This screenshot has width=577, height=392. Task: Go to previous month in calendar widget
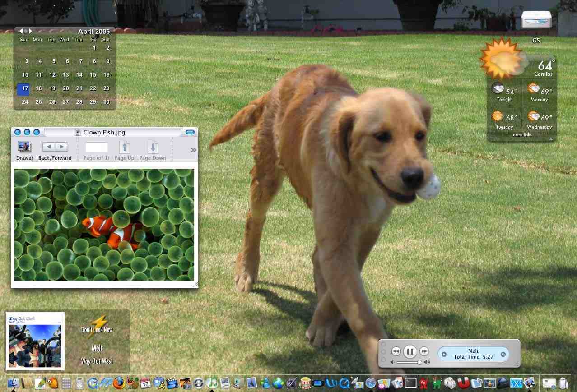click(21, 31)
